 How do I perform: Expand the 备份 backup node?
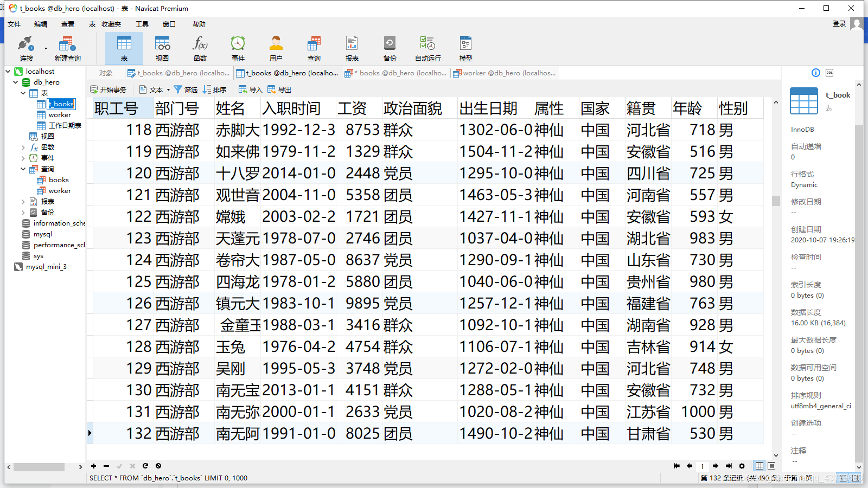pyautogui.click(x=23, y=212)
